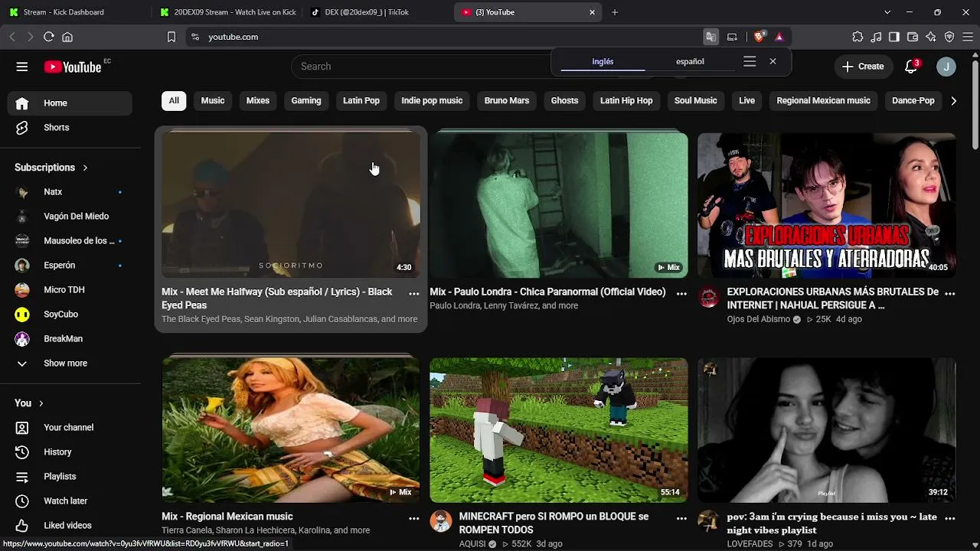Bookmark this page
980x551 pixels.
[171, 37]
